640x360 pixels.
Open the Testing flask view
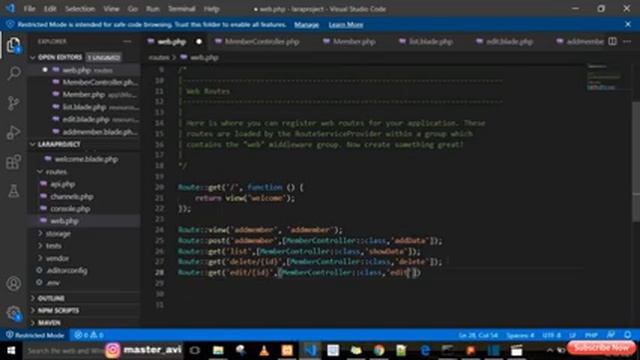13,191
